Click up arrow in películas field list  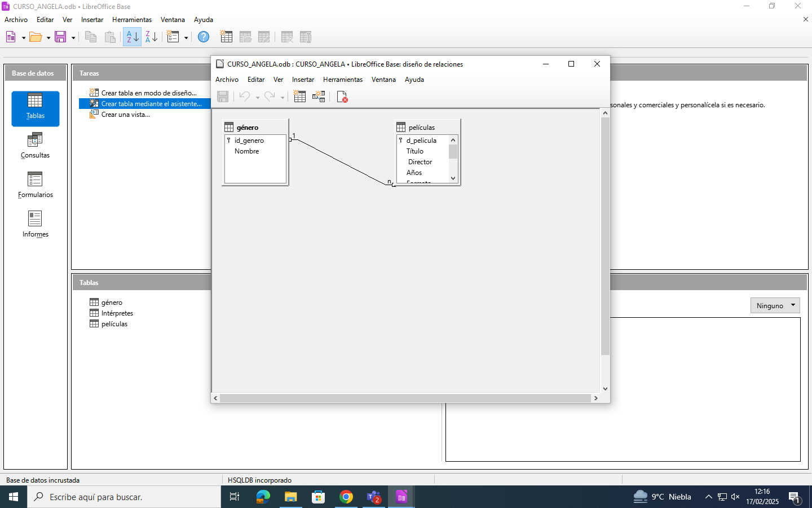click(x=453, y=140)
